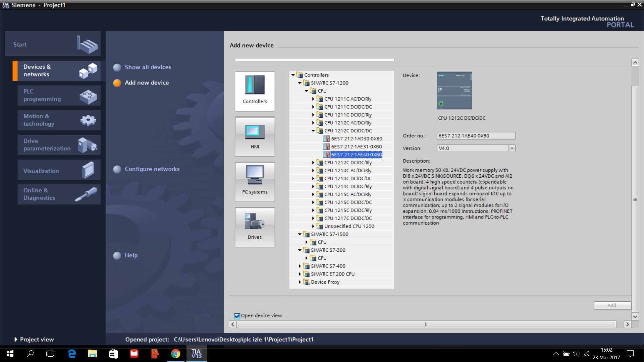The image size is (644, 362).
Task: Collapse the Controllers tree node
Action: point(293,75)
